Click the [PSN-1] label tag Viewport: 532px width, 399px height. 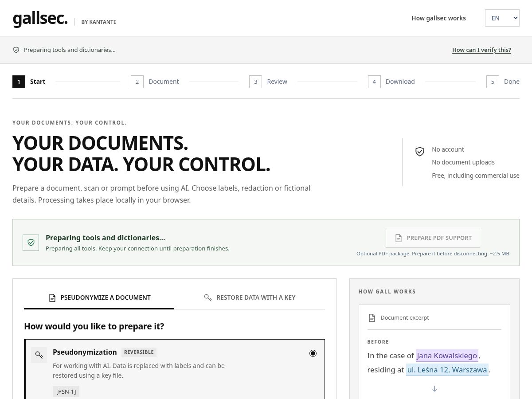click(66, 391)
